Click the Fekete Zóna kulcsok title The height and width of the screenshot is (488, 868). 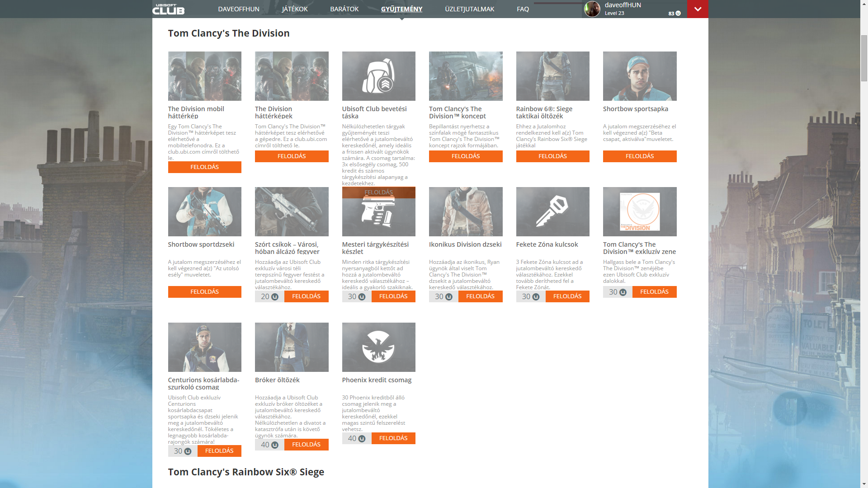click(x=547, y=244)
